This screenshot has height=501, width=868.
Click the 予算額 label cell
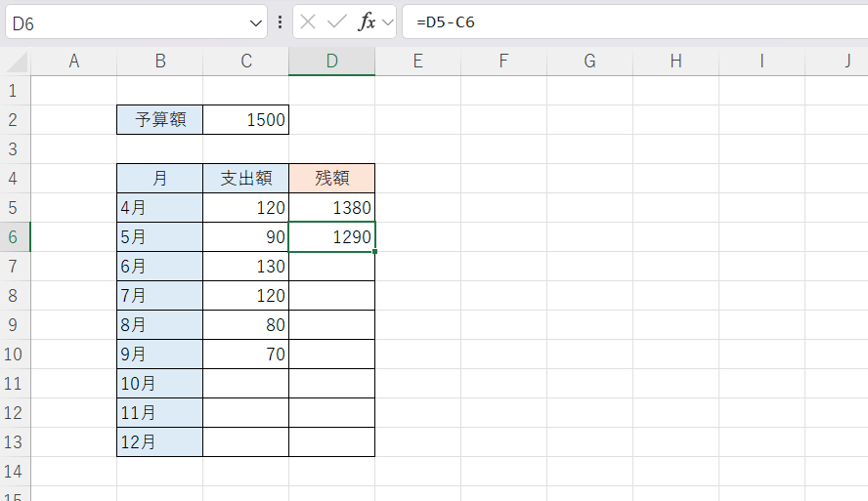pos(160,119)
